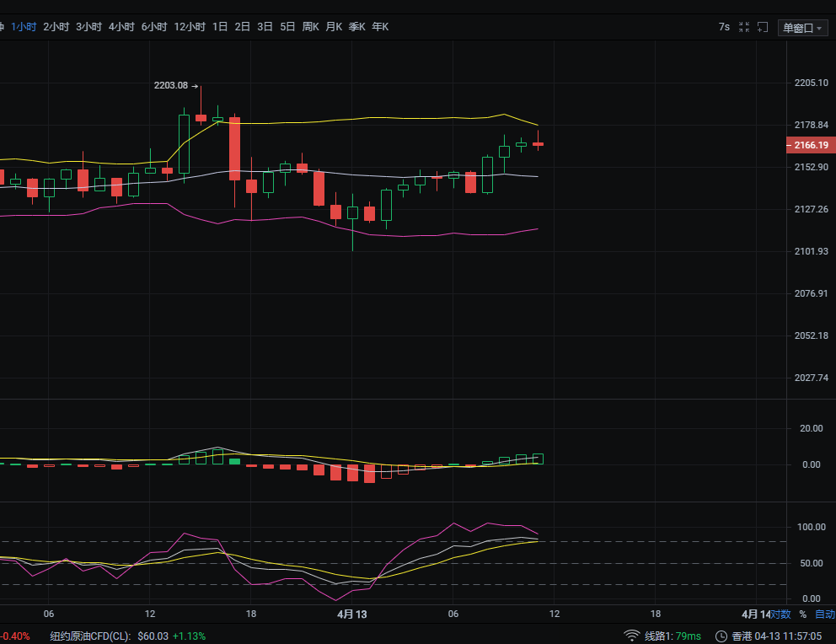Click the 4月 13 date marker on time axis

[352, 614]
